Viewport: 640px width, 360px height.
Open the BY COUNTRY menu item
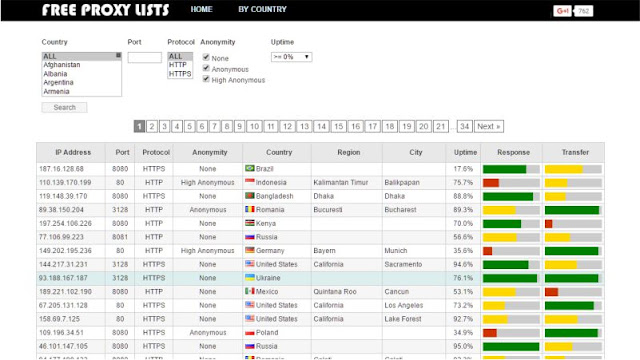pos(262,9)
